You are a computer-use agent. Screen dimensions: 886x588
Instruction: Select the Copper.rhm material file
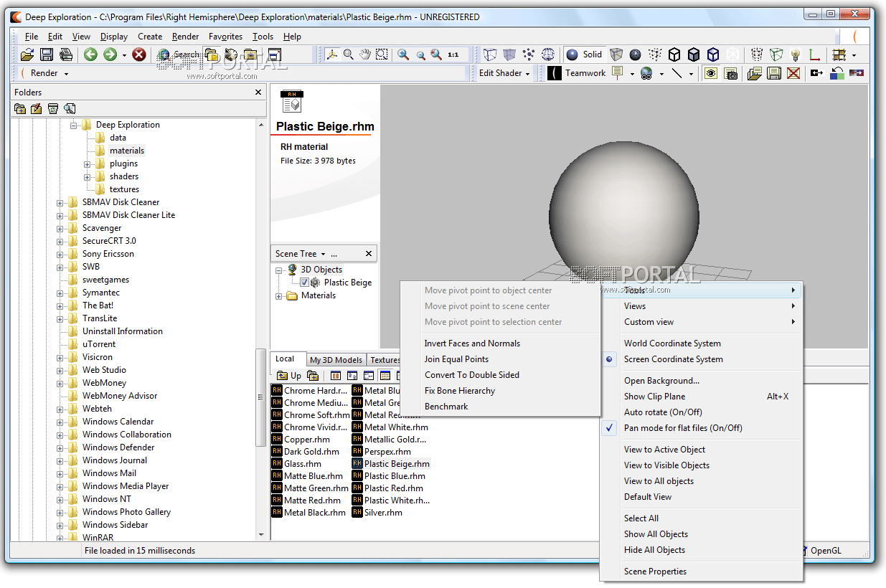[301, 440]
